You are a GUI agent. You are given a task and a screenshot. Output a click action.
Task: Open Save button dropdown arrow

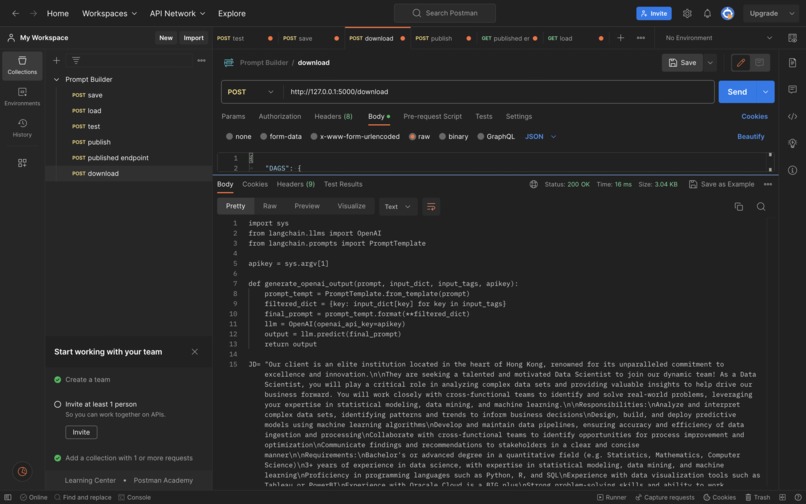(710, 63)
